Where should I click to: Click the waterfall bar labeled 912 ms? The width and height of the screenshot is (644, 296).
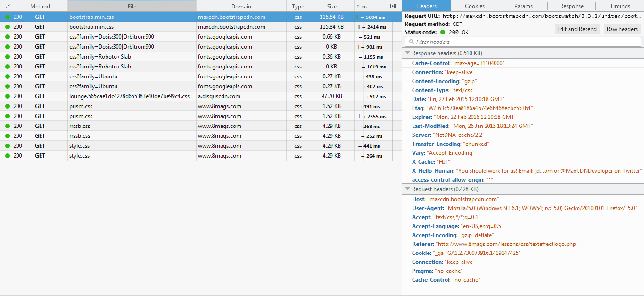click(362, 96)
